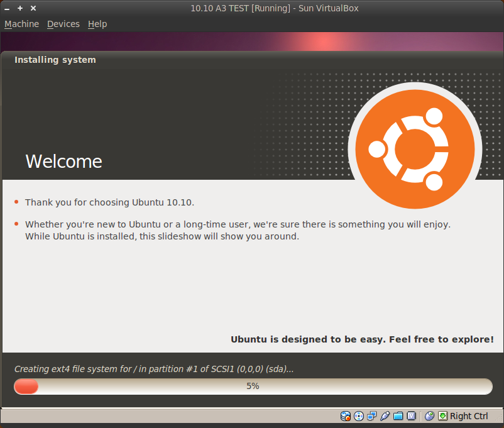504x428 pixels.
Task: Open the Machine menu
Action: tap(21, 24)
